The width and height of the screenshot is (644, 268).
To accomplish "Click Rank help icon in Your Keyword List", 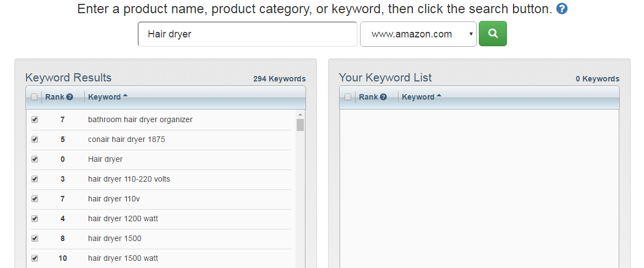I will point(384,97).
